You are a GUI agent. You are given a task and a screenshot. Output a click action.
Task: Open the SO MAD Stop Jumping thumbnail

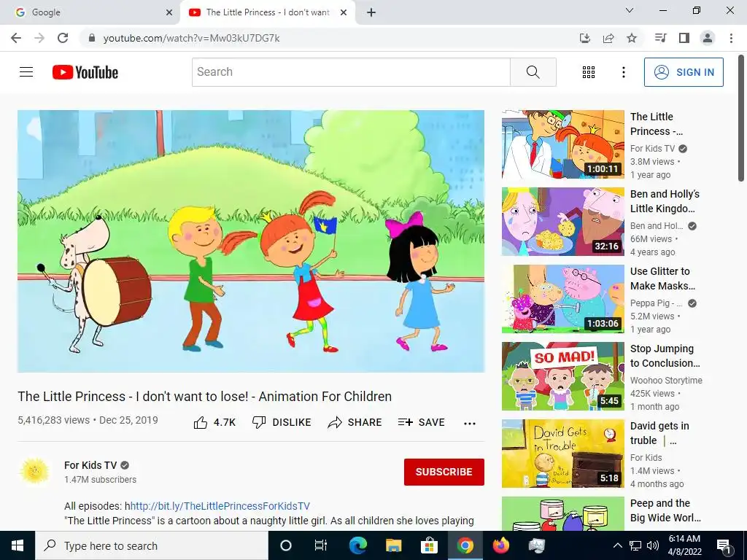point(563,376)
